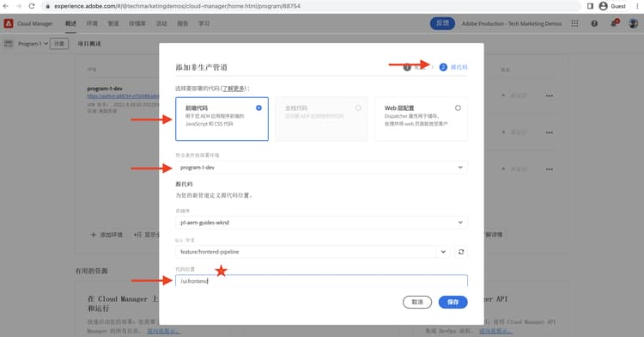Image resolution: width=644 pixels, height=337 pixels.
Task: Click the 项目概述 breadcrumb text
Action: click(89, 44)
